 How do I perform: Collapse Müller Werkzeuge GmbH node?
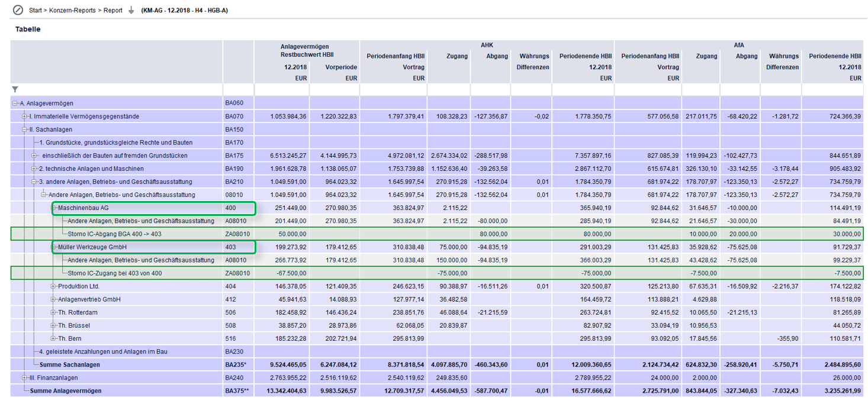pos(54,247)
